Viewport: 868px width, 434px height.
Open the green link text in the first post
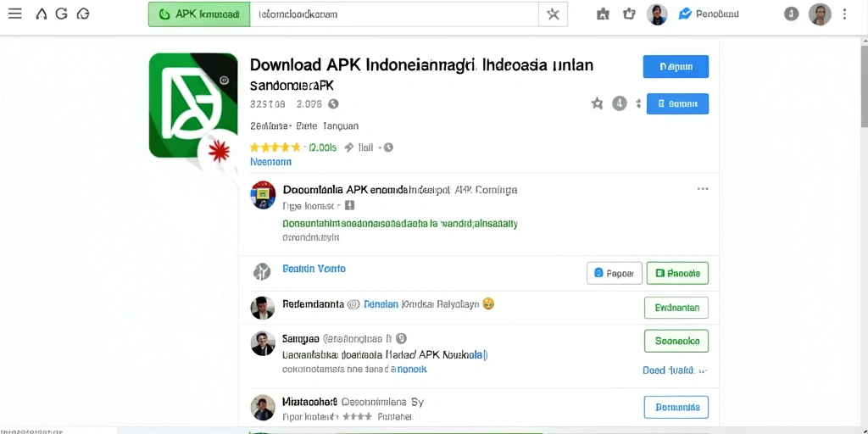pos(400,224)
